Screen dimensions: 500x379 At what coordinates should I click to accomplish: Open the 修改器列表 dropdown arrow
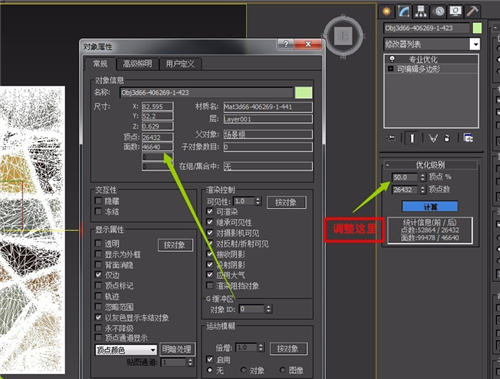475,44
